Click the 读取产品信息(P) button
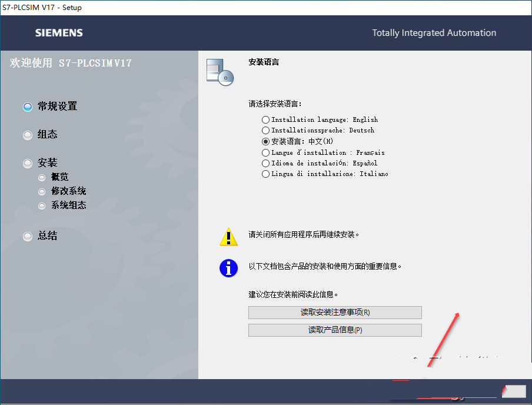The width and height of the screenshot is (532, 405). pyautogui.click(x=335, y=330)
